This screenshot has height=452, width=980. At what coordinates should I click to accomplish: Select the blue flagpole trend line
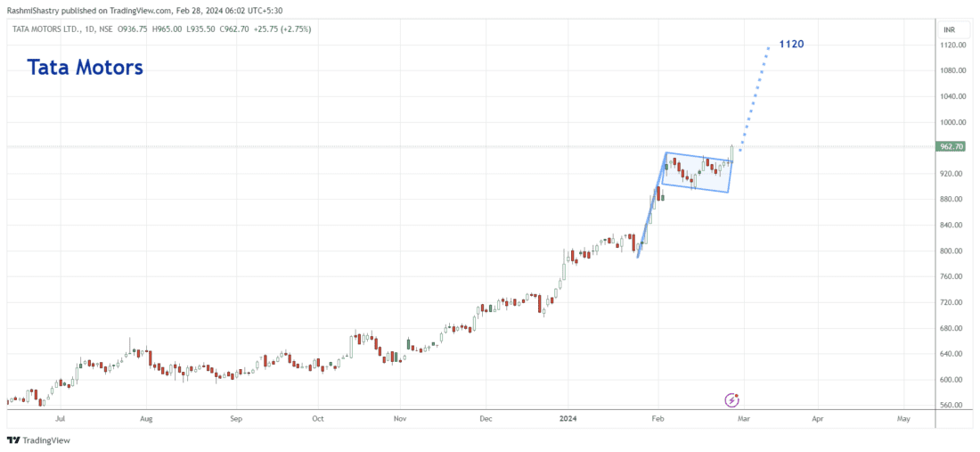(651, 206)
